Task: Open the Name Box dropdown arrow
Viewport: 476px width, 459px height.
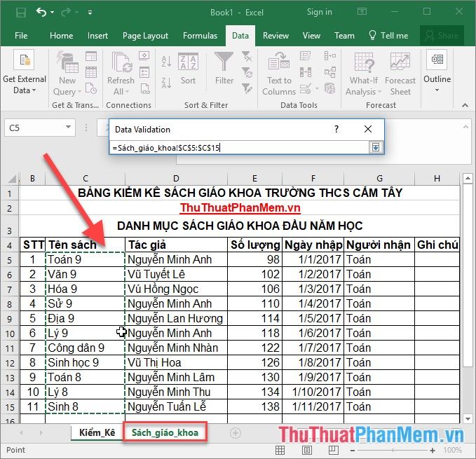Action: (68, 128)
